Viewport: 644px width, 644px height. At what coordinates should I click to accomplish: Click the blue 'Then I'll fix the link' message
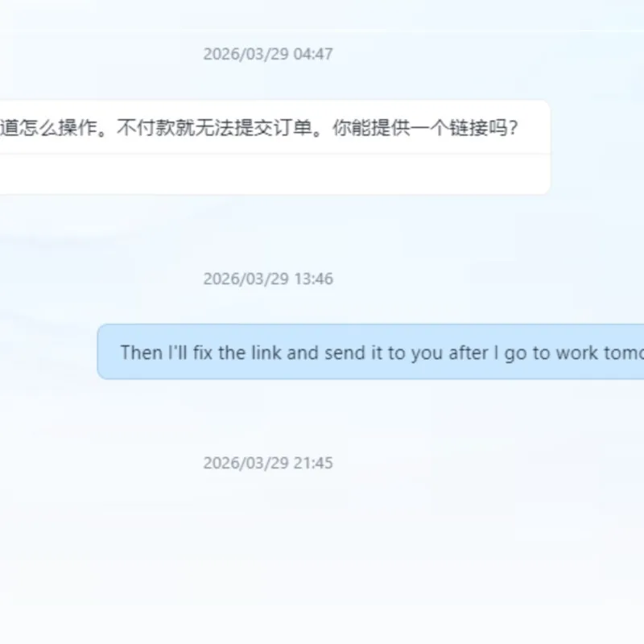coord(370,352)
